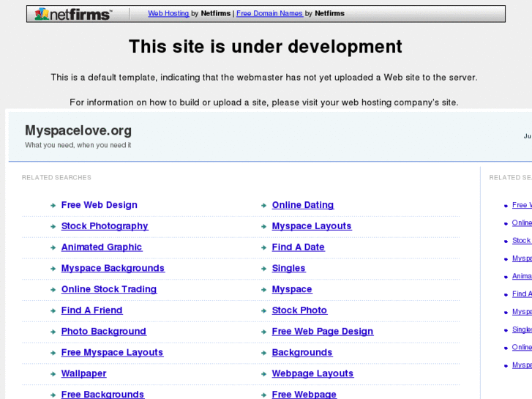Open the Myspace link
This screenshot has height=399, width=532.
[x=292, y=289]
